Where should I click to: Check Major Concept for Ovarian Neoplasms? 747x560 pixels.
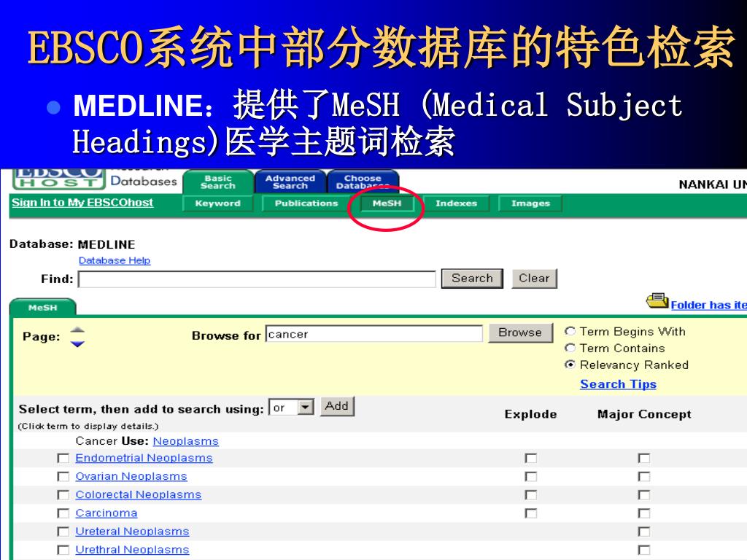coord(644,477)
